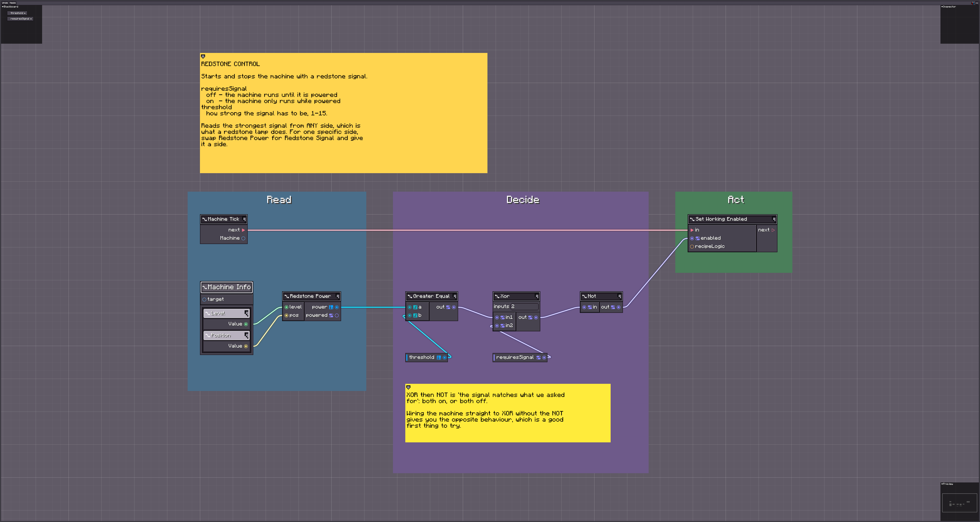Click the fit-view icon beside the magnet
This screenshot has width=980, height=522.
tap(977, 3)
